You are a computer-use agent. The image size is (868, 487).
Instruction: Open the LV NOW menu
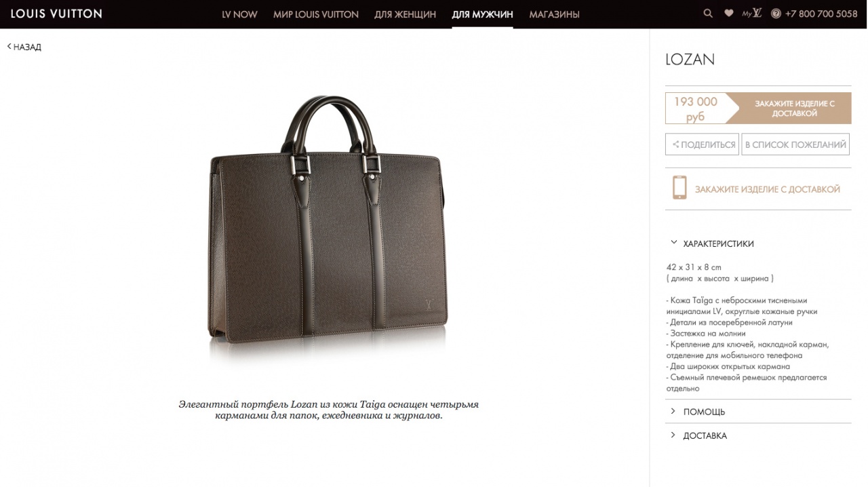click(x=239, y=14)
